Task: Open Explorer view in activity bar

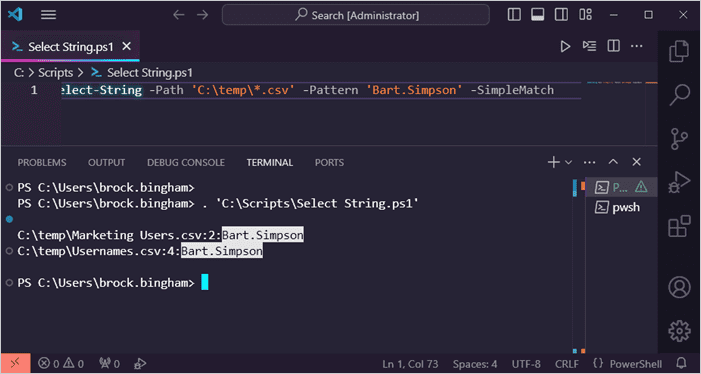Action: (679, 52)
